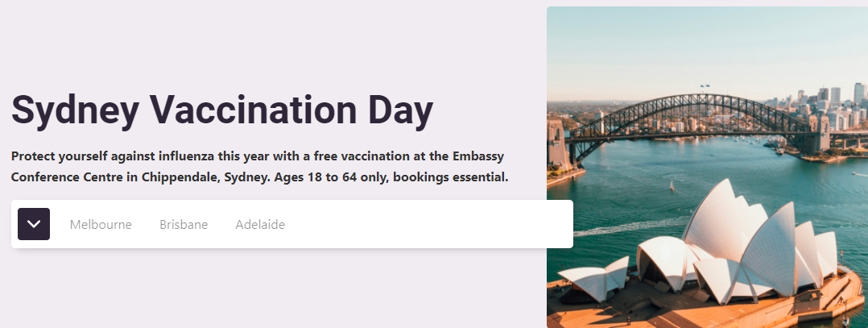Screen dimensions: 868x328
Task: Click the boat wake trail in water
Action: (x=631, y=226)
